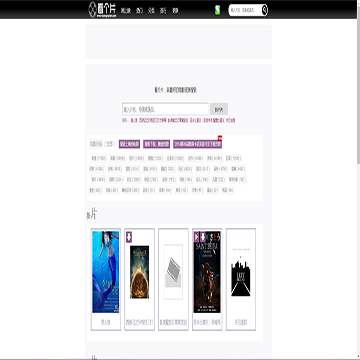Viewport: 360px width, 360px height.
Task: Click the first genre tag in category list
Action: coord(98,158)
